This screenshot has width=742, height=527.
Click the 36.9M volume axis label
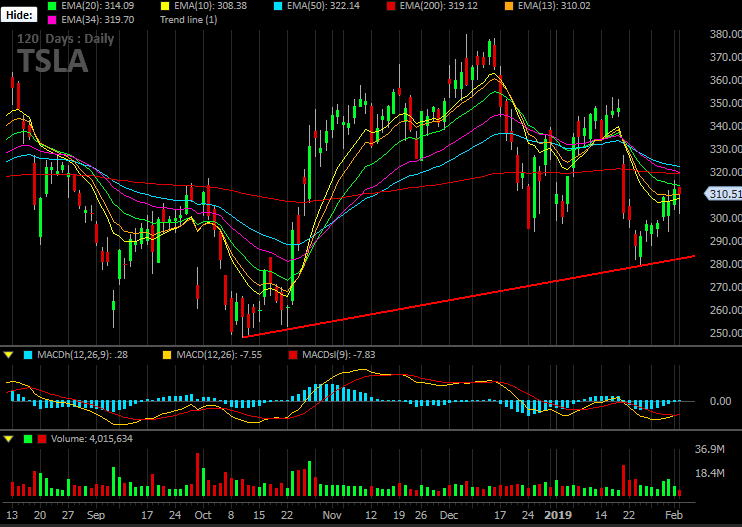[x=709, y=449]
